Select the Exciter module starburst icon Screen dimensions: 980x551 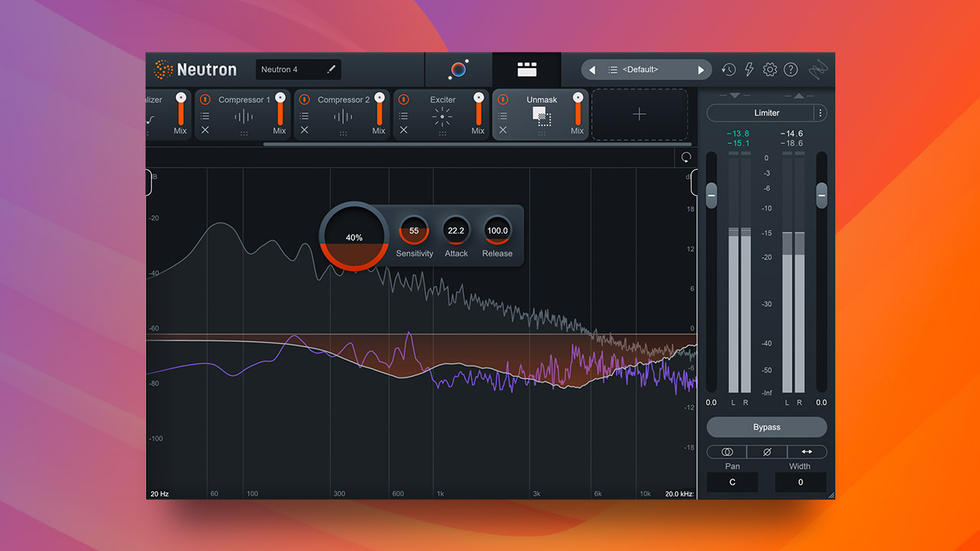click(443, 116)
